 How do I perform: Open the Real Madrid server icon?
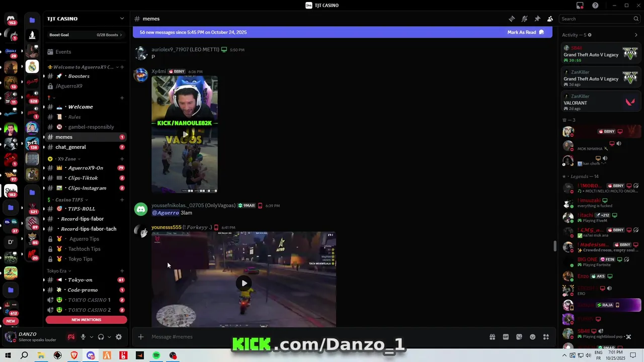(x=32, y=66)
